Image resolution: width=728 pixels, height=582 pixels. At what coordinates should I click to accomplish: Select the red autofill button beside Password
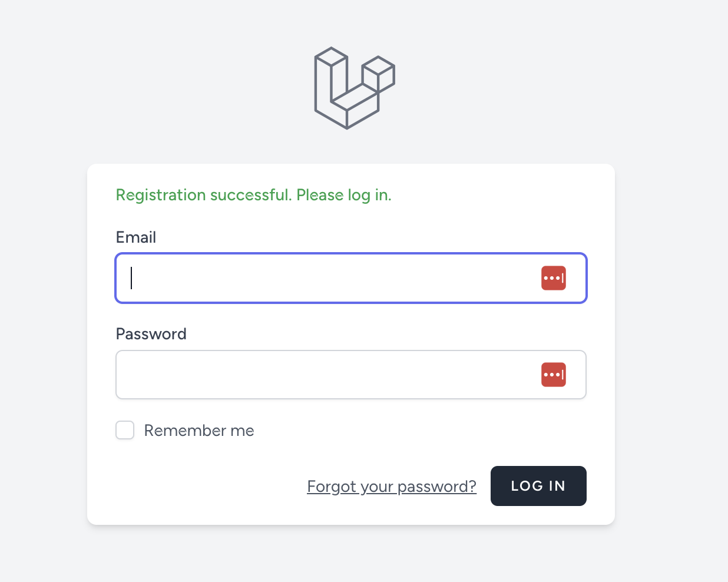coord(553,375)
